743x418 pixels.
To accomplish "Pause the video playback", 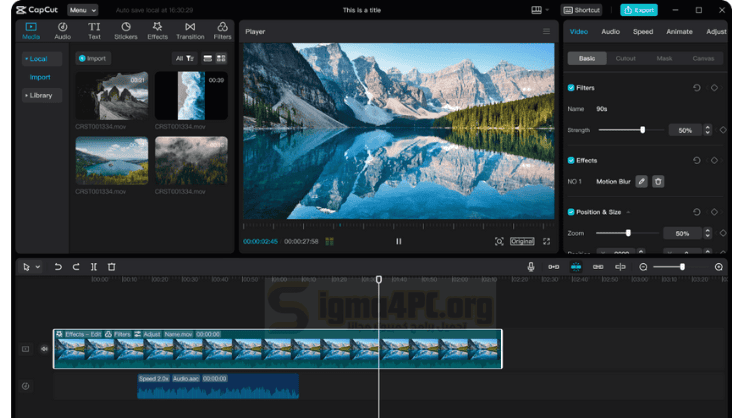I will coord(399,241).
